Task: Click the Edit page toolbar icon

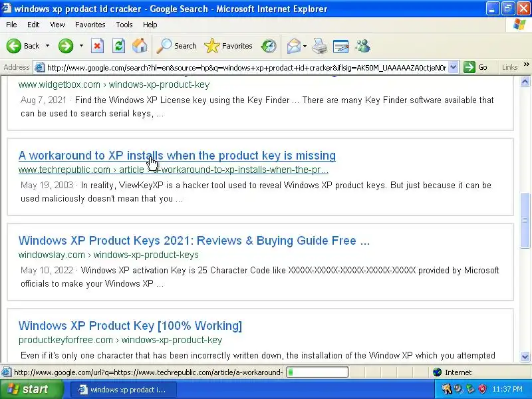Action: [x=341, y=46]
